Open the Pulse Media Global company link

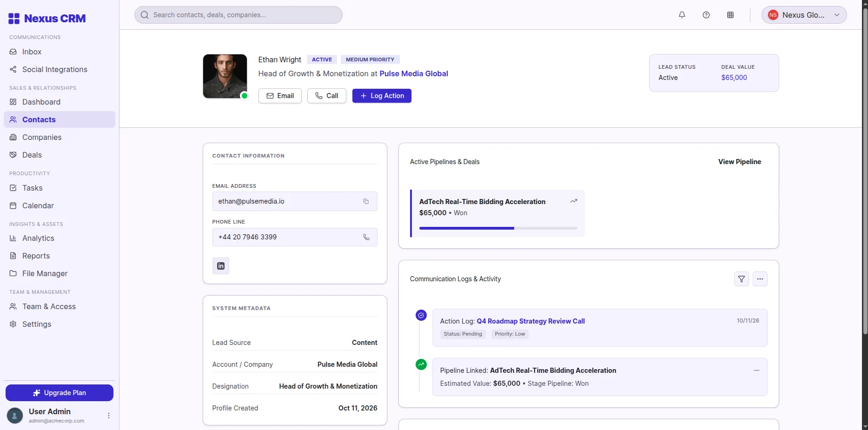pyautogui.click(x=414, y=73)
